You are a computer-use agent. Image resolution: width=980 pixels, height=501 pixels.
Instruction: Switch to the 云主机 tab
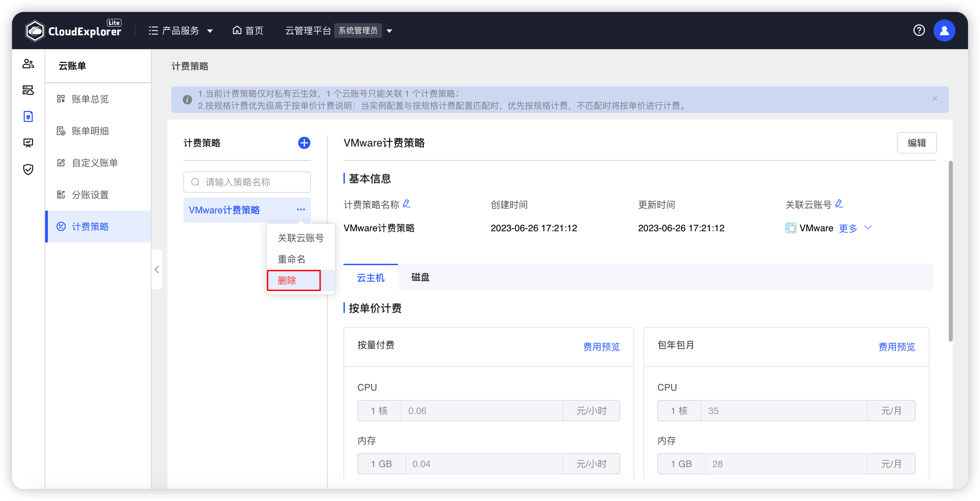coord(370,278)
